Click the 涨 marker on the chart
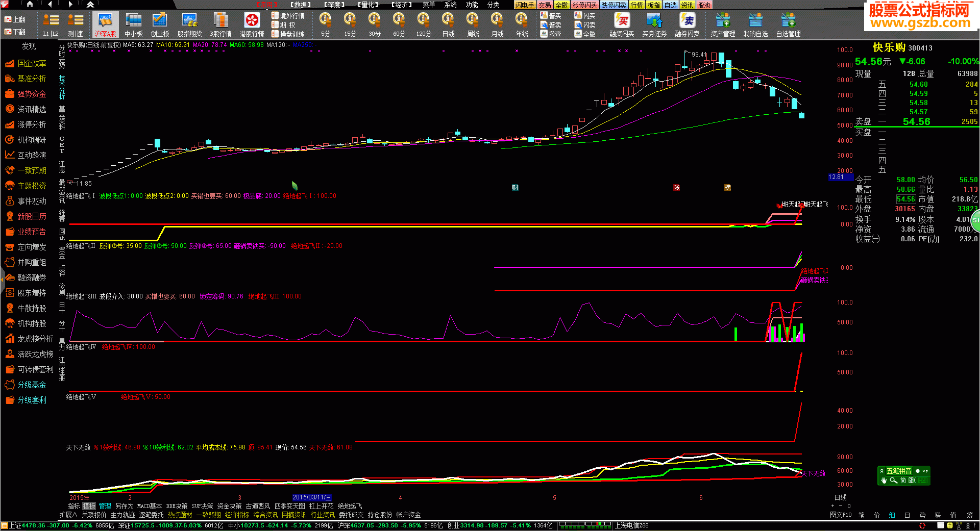The image size is (980, 531). point(676,188)
